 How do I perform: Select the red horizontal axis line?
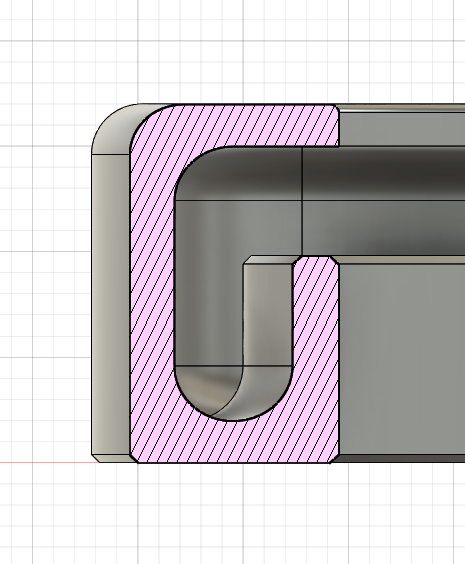49,463
